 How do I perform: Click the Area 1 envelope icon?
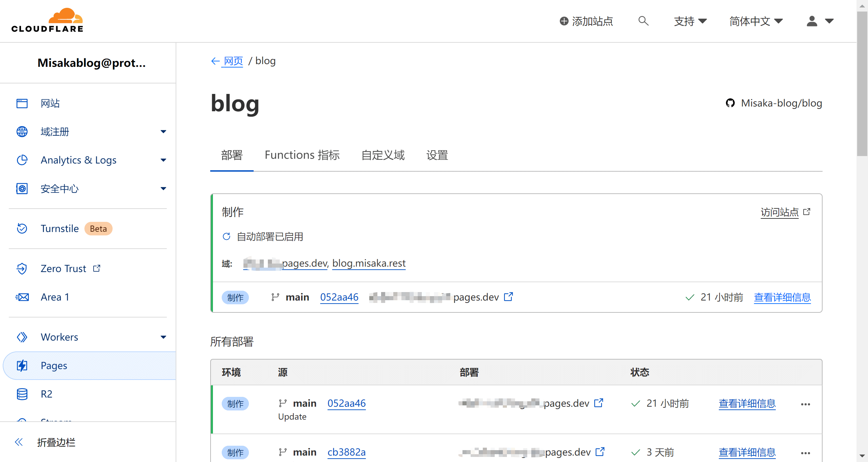click(x=22, y=297)
